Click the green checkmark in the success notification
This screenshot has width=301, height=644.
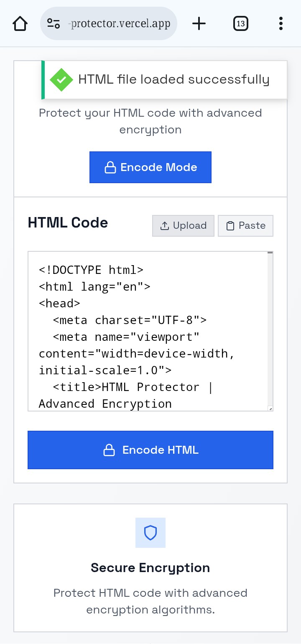pyautogui.click(x=61, y=79)
